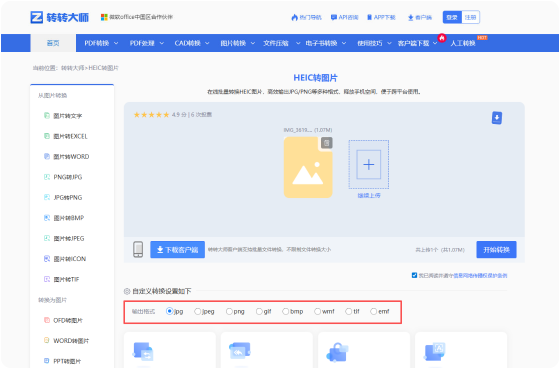Expand the PDF转换 dropdown arrow
The image size is (560, 369).
116,43
